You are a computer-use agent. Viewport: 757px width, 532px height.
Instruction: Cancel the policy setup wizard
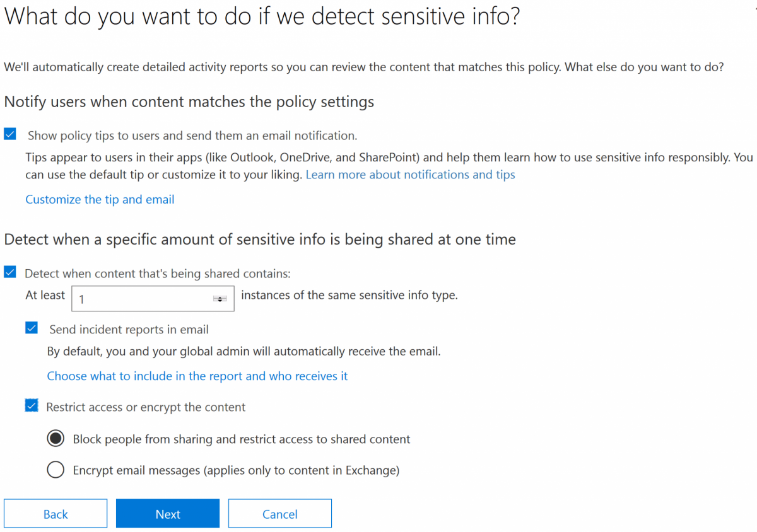coord(279,513)
